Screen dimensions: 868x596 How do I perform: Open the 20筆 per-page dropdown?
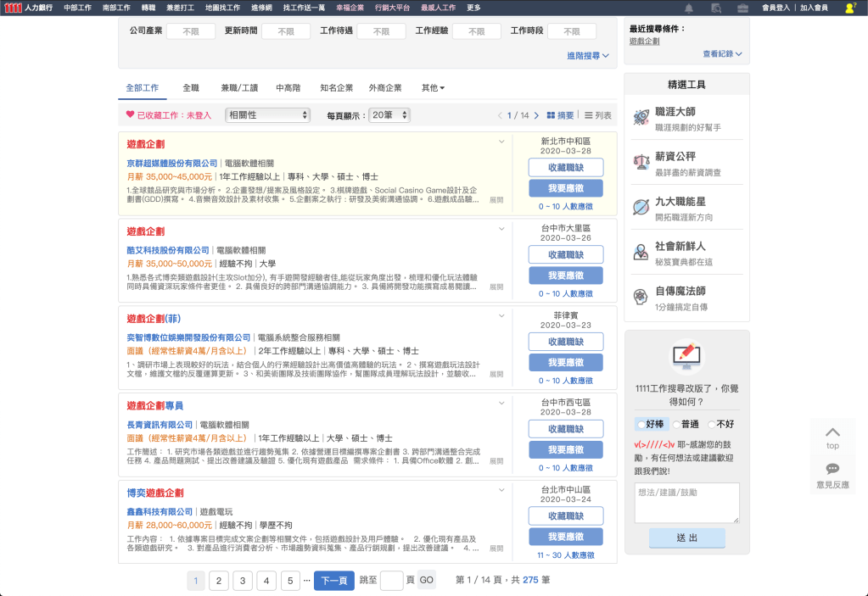[x=390, y=115]
